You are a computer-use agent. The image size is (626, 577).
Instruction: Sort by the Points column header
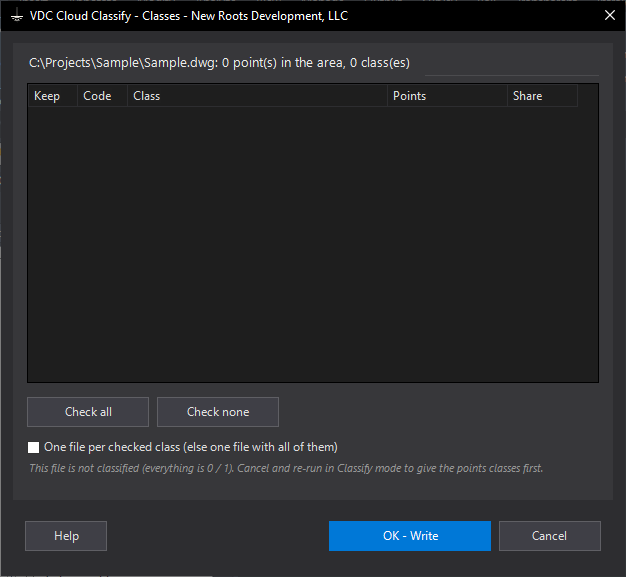click(x=447, y=96)
